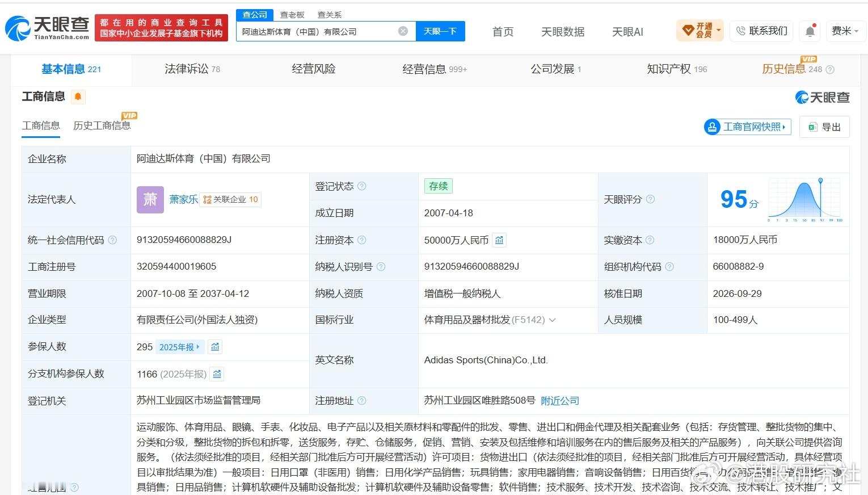
Task: Click help icon next to 纳税人识别号
Action: coord(381,267)
